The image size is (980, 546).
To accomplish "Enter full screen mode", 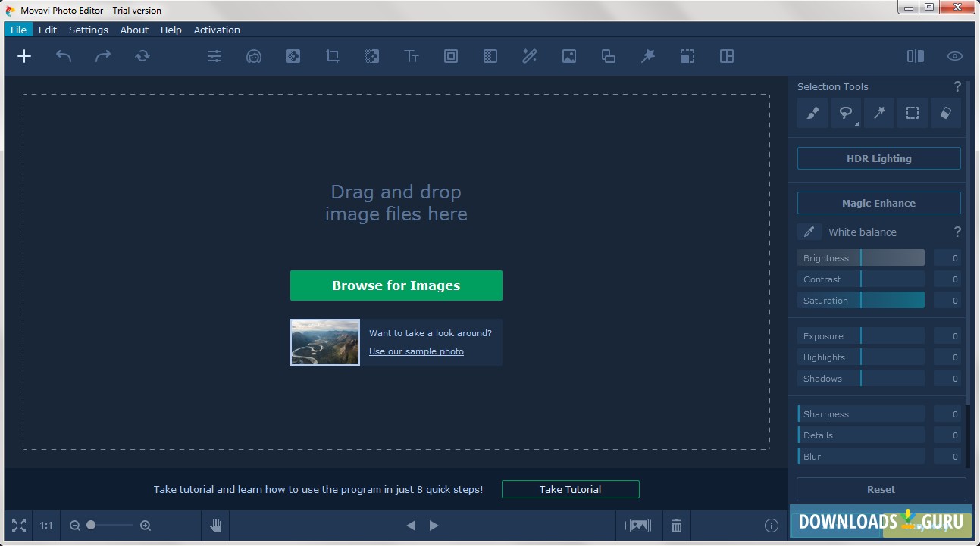I will pyautogui.click(x=19, y=526).
